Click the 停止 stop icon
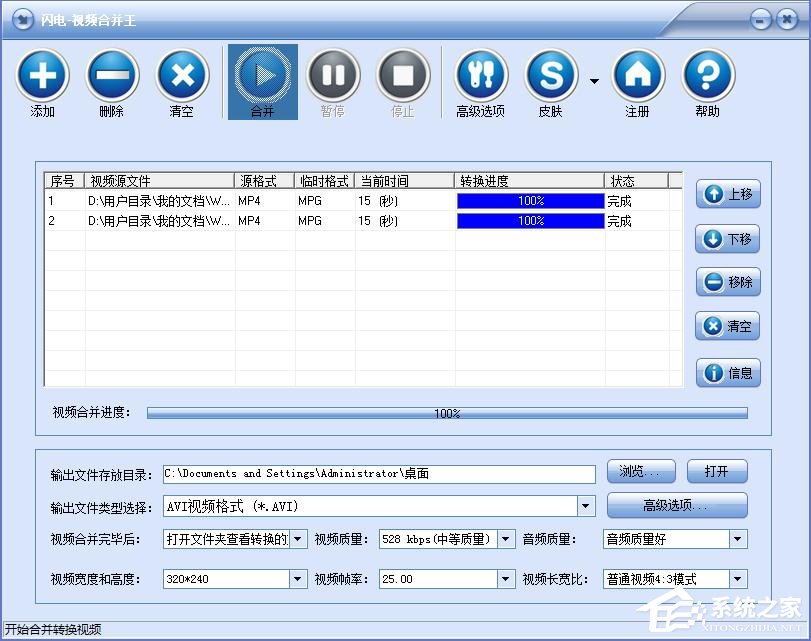Viewport: 811px width, 641px height. tap(404, 75)
